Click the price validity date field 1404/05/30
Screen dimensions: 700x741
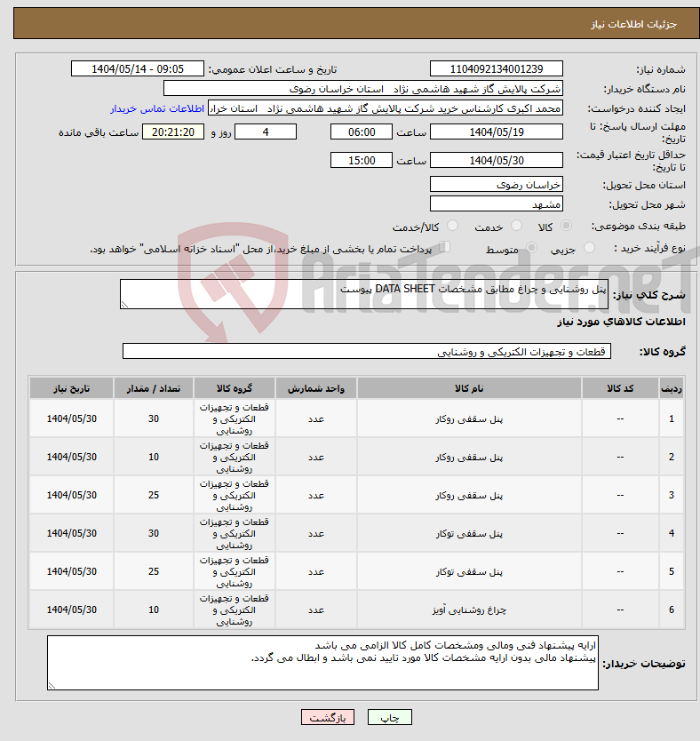(497, 161)
